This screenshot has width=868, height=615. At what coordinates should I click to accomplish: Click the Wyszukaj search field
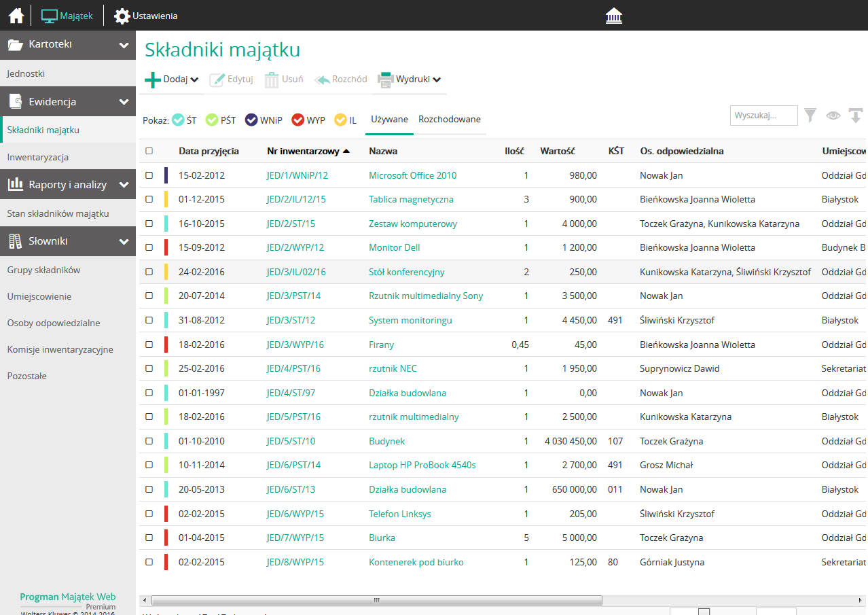coord(763,116)
